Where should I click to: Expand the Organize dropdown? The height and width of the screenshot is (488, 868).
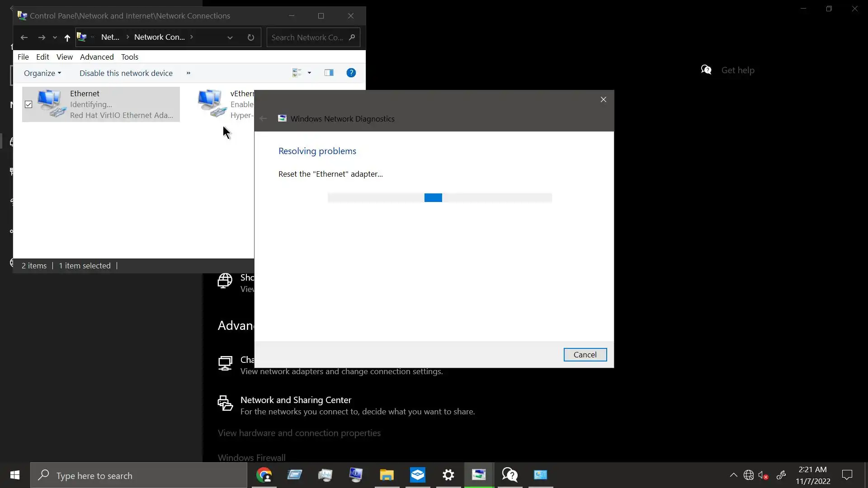42,73
